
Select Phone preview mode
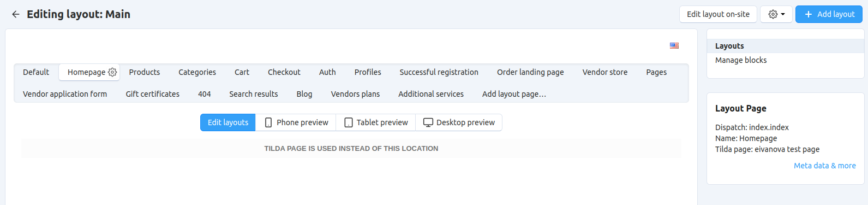296,122
